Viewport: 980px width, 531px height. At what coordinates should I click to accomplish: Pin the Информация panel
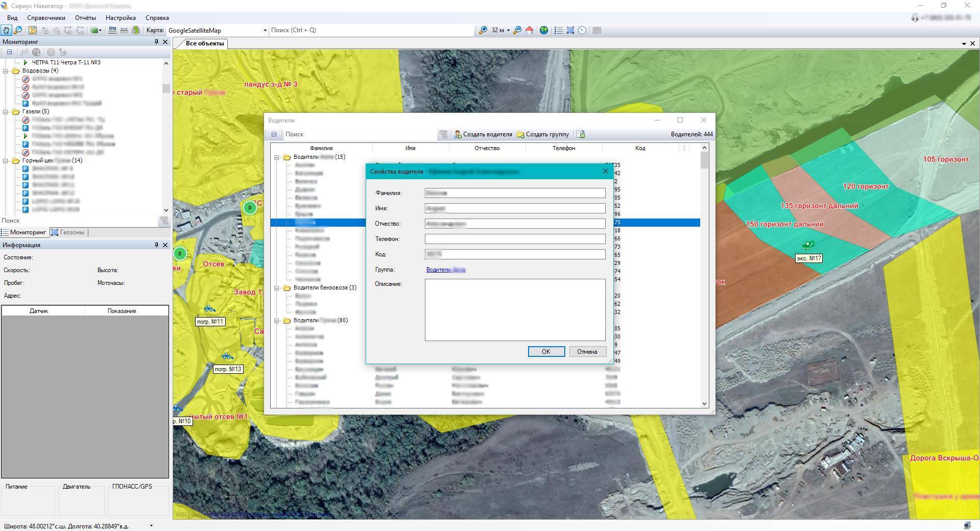pyautogui.click(x=156, y=245)
